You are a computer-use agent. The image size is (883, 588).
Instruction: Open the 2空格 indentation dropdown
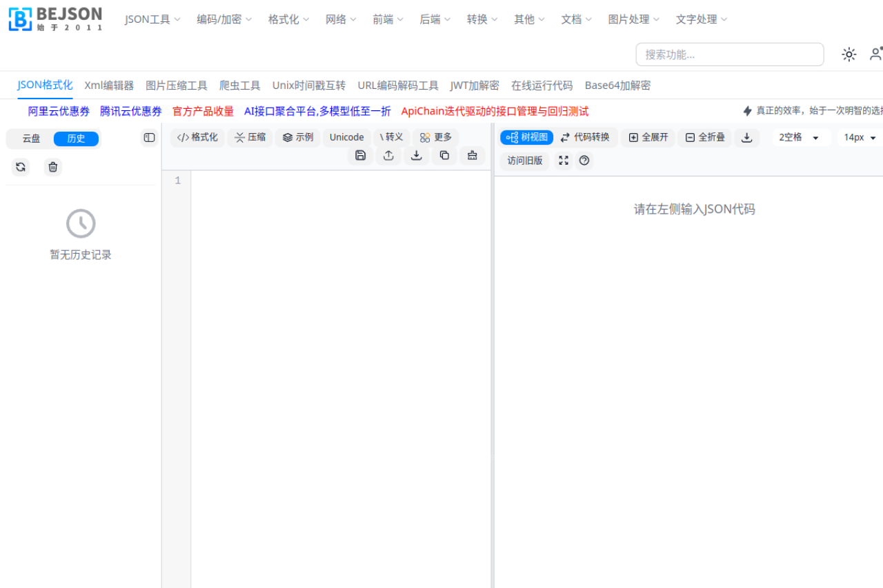[799, 138]
